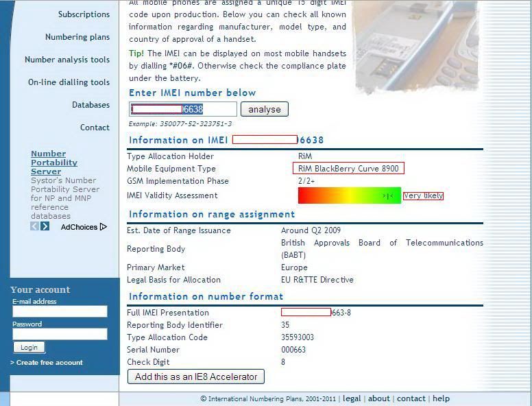Select the Full IMEI Presentation label

point(168,313)
